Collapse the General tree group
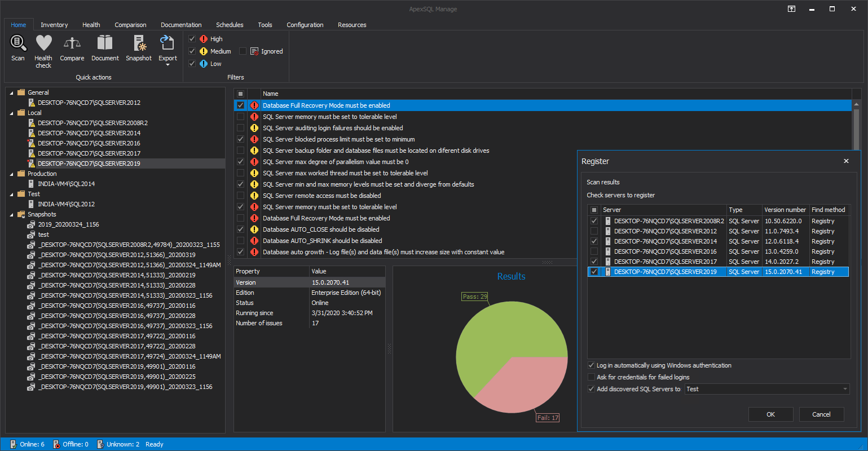The width and height of the screenshot is (868, 451). pos(12,92)
